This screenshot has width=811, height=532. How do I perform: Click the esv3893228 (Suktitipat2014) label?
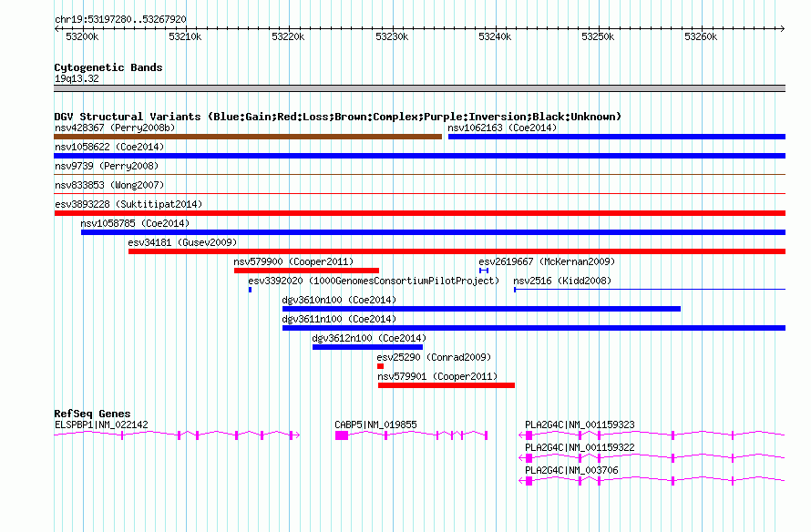click(x=128, y=204)
